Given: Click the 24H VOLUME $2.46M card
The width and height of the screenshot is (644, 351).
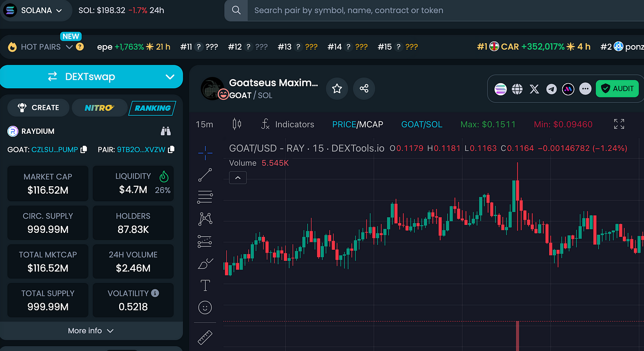Looking at the screenshot, I should (133, 261).
